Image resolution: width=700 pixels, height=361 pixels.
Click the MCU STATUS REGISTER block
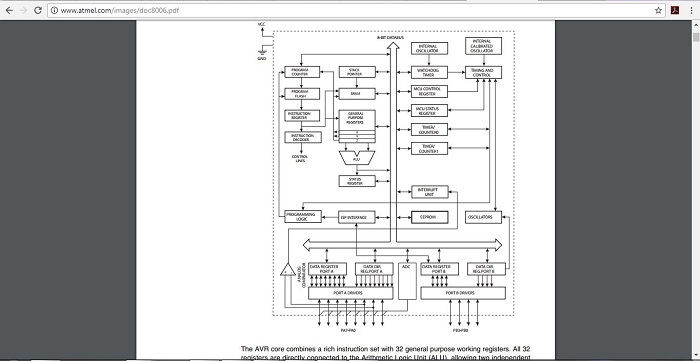pyautogui.click(x=429, y=111)
